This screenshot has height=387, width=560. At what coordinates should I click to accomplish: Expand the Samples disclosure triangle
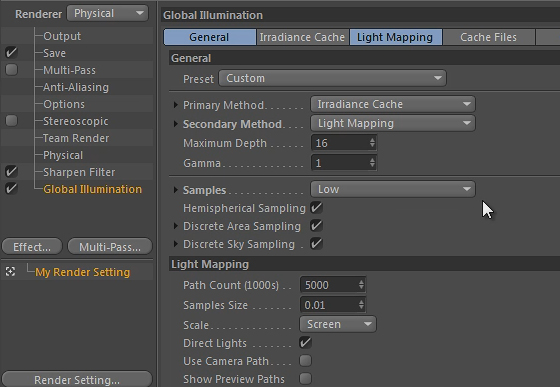(x=175, y=190)
